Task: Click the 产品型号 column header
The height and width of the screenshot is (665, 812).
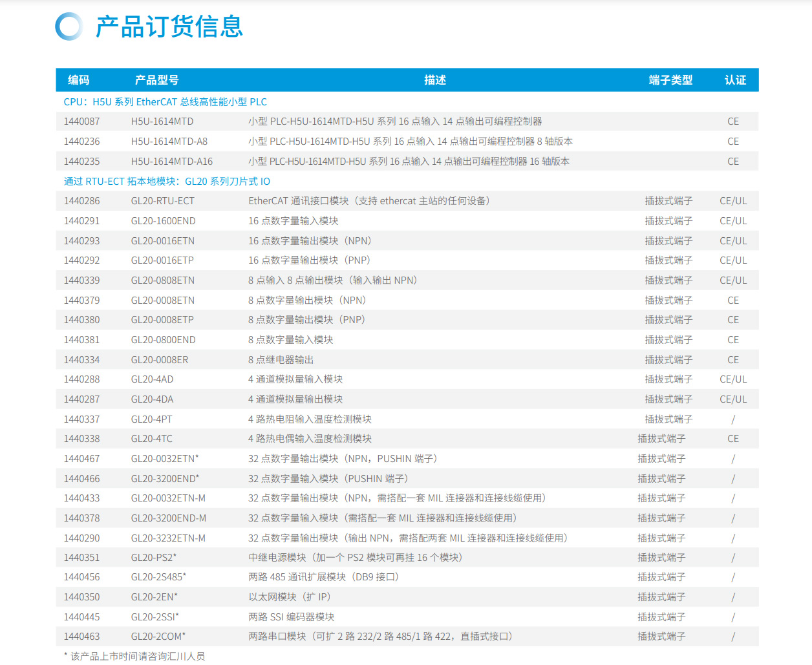Action: pos(156,80)
